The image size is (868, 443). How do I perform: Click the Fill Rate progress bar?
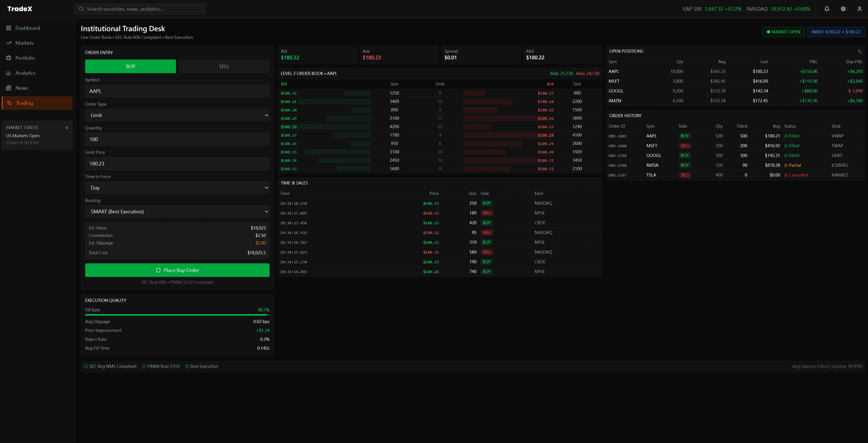(177, 315)
